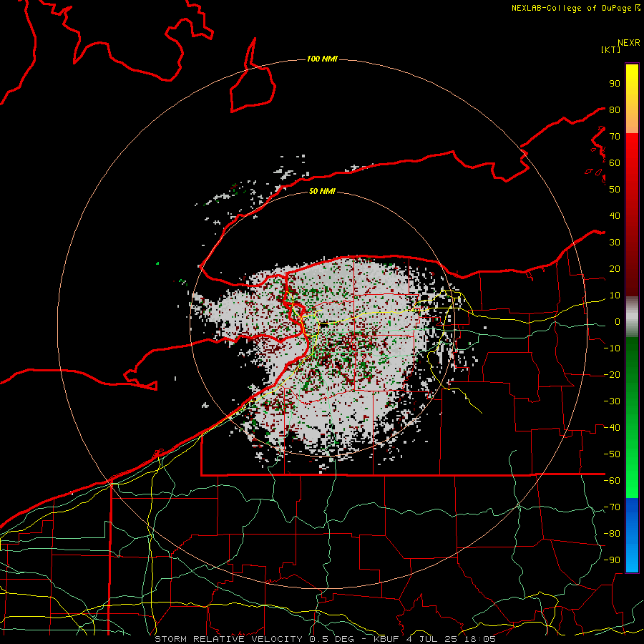
Task: Click the positive 30 value on velocity scale
Action: (x=615, y=243)
